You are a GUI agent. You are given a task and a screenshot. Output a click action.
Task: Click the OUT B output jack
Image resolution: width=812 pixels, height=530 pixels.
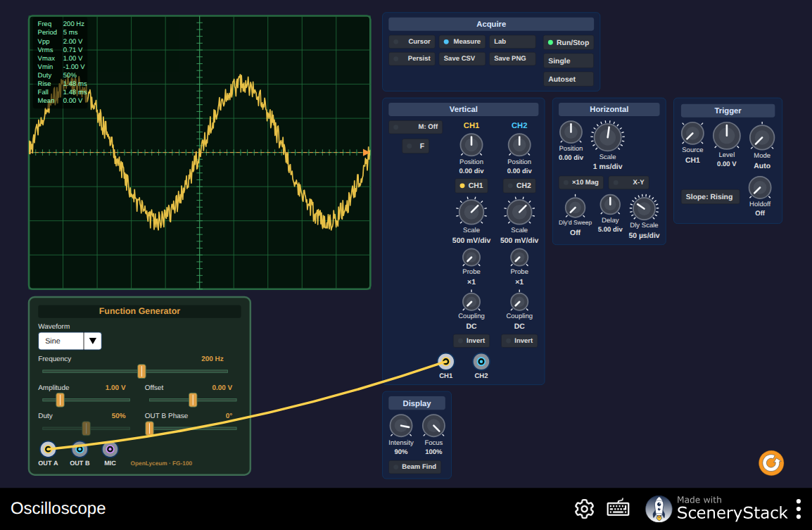tap(80, 448)
